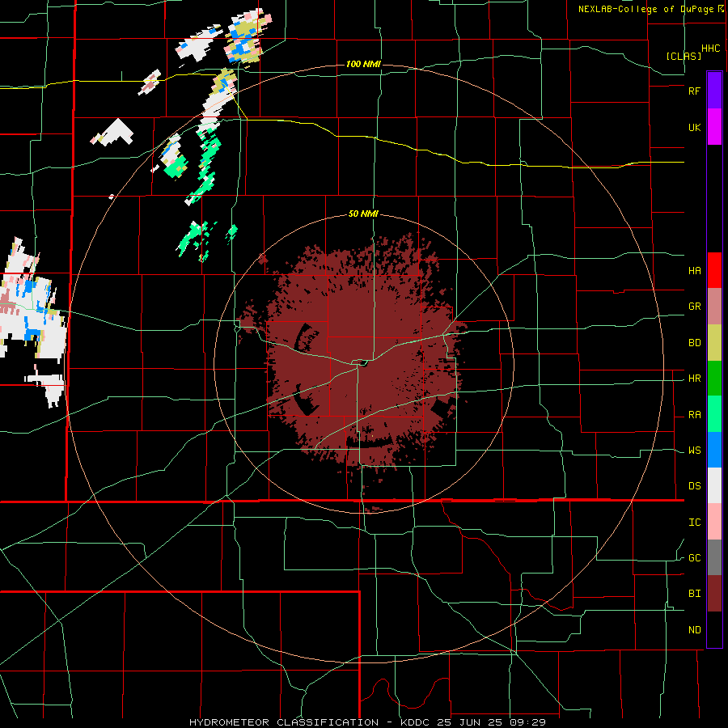Click the UK legend label

tap(694, 128)
